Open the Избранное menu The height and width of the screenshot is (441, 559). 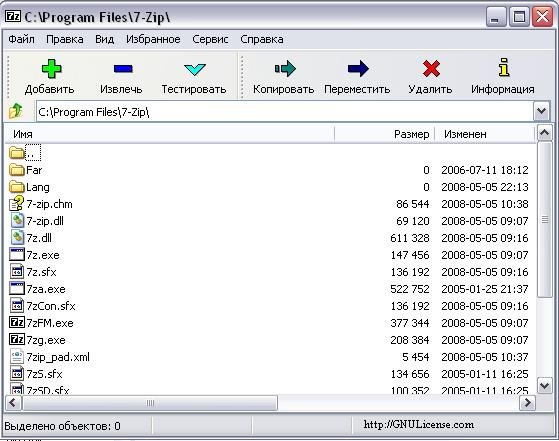point(153,39)
